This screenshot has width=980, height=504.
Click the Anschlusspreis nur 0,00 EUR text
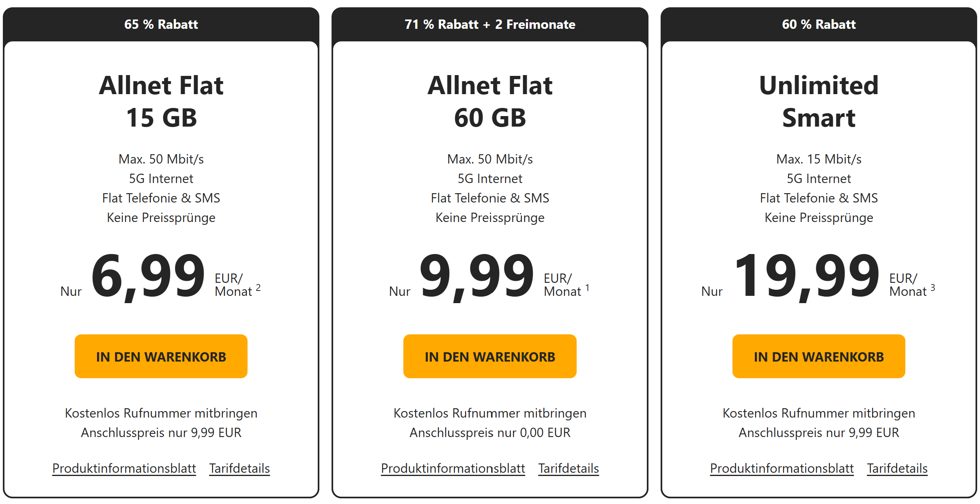[x=490, y=433]
